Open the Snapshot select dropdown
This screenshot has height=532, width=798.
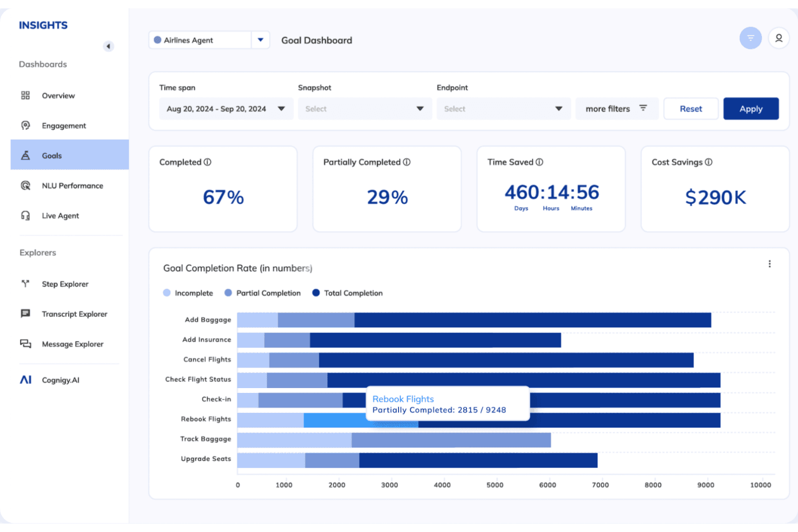[364, 109]
